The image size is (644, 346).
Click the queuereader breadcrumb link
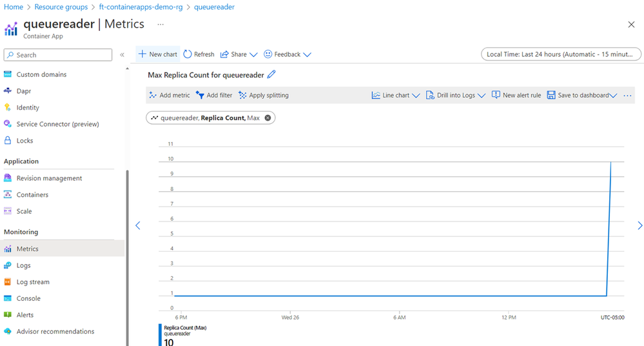(x=214, y=7)
